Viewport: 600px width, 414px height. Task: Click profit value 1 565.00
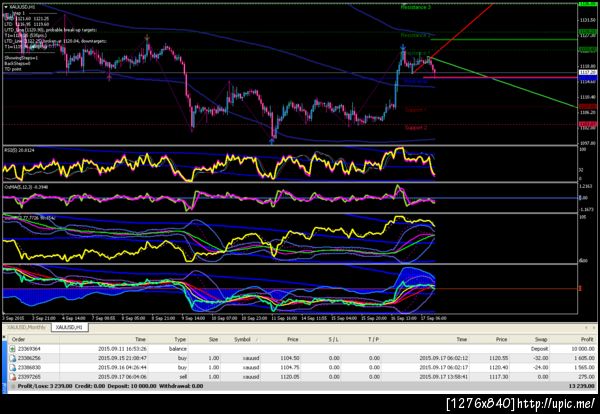tap(583, 367)
